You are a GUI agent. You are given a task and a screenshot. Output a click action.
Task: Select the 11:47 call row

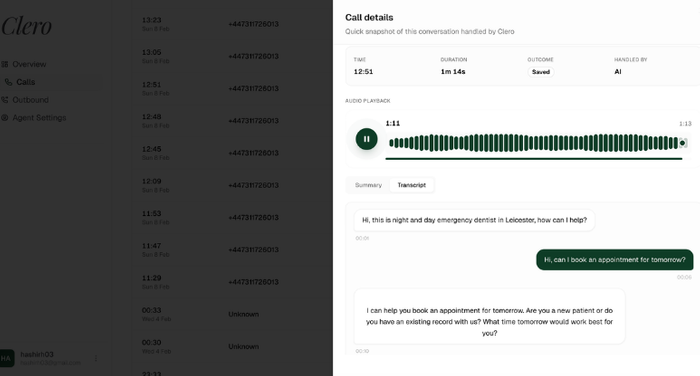point(232,250)
